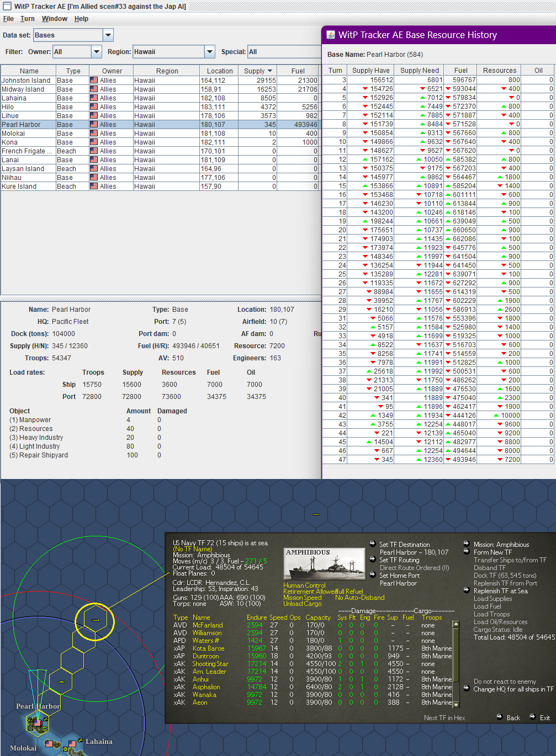Click the hand icon beside Replenish TF at Sea
556x756 pixels.
467,590
